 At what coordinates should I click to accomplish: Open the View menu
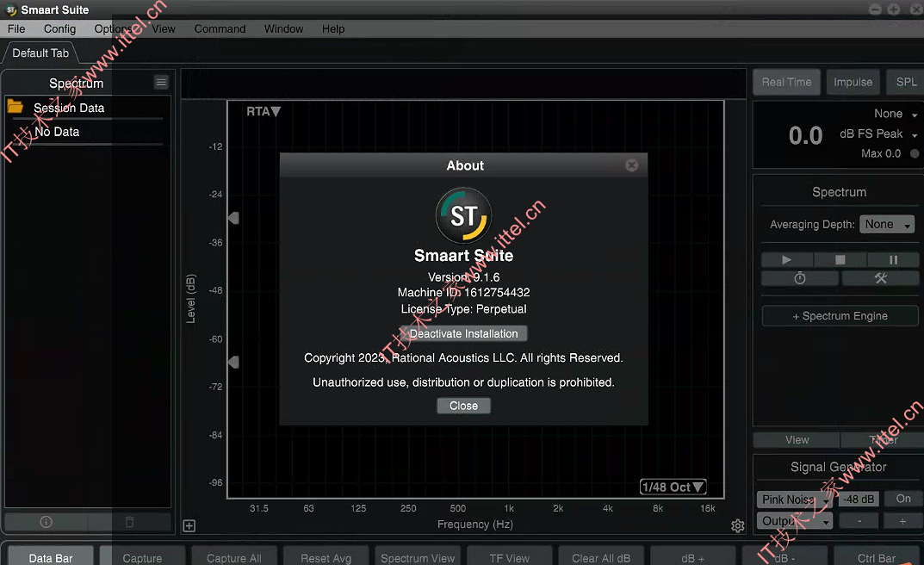[164, 29]
